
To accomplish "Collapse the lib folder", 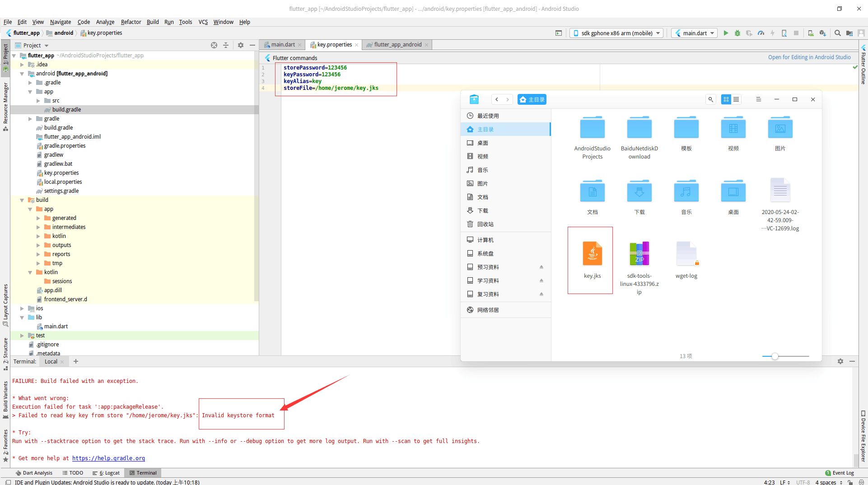I will pyautogui.click(x=22, y=317).
